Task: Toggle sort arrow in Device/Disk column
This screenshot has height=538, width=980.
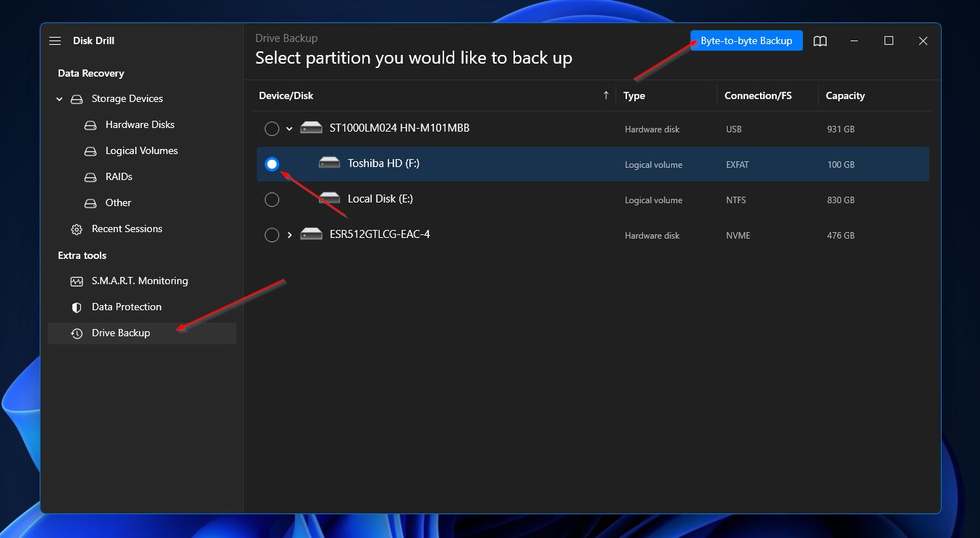Action: (x=606, y=95)
